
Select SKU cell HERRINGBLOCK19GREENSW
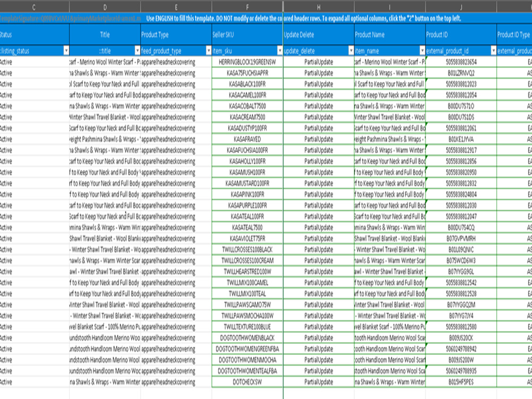247,62
